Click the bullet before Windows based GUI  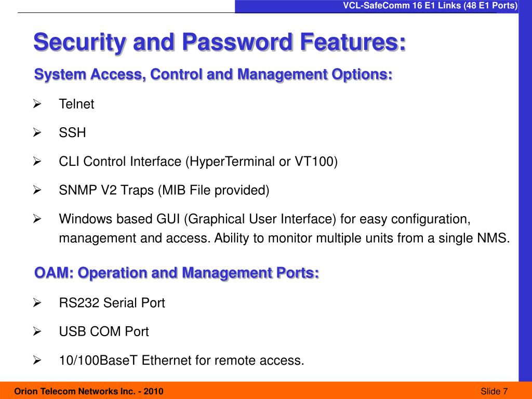click(37, 219)
